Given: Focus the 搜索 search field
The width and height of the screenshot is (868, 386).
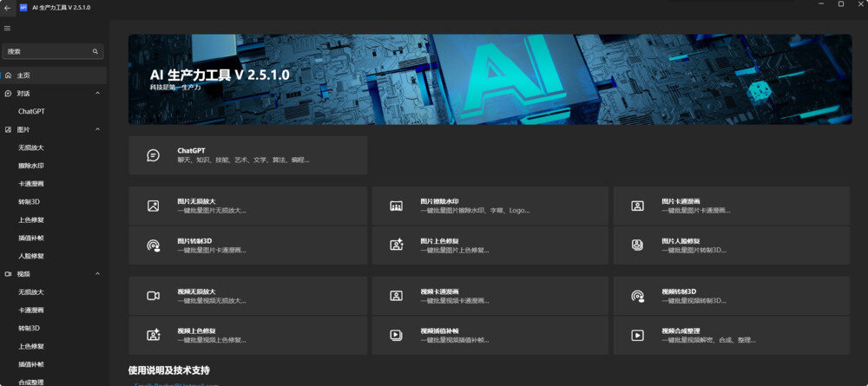Looking at the screenshot, I should click(x=53, y=51).
